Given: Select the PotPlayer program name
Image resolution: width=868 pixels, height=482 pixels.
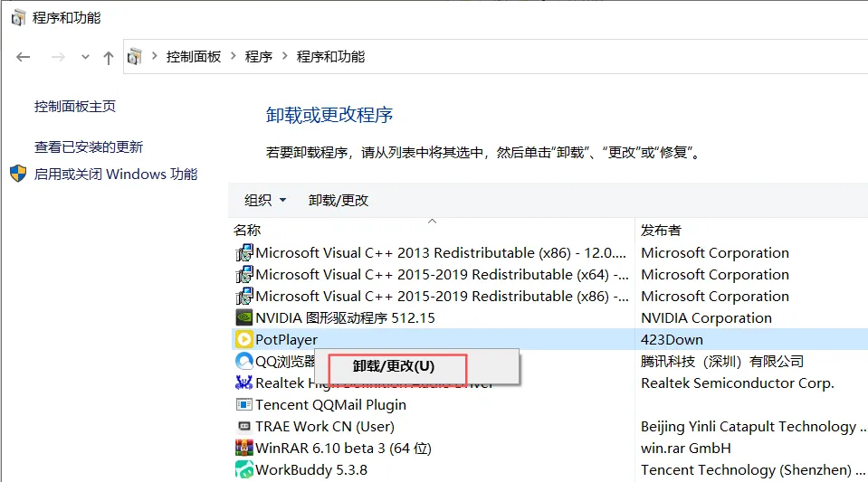Looking at the screenshot, I should (x=286, y=340).
